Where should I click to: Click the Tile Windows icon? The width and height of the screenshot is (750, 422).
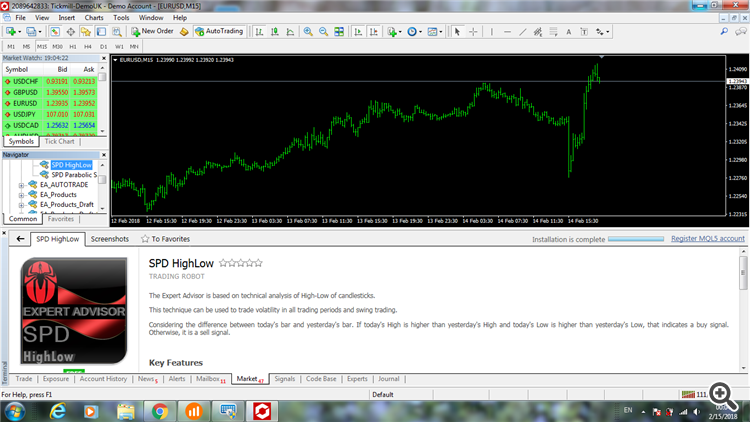(339, 32)
